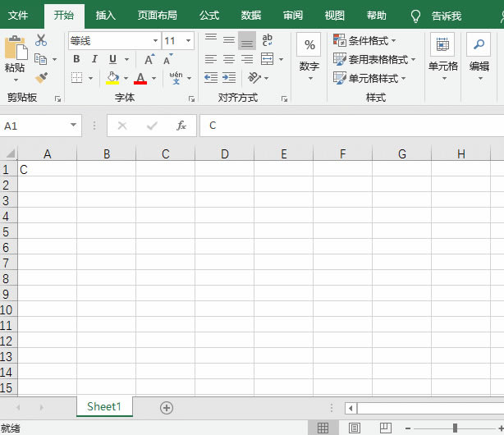The image size is (504, 435).
Task: Click the yellow fill color swatch
Action: pyautogui.click(x=113, y=78)
